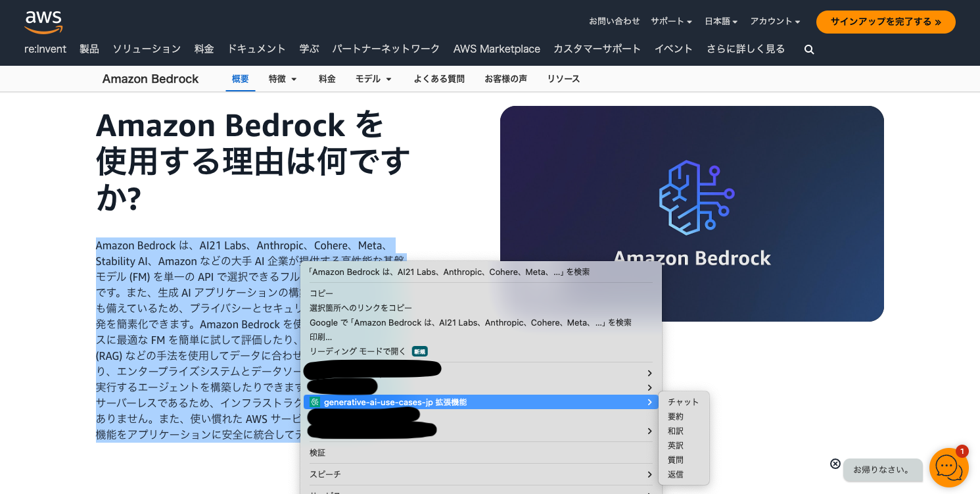
Task: Click the generative-ai-use-cases-jp extension icon
Action: tap(315, 402)
